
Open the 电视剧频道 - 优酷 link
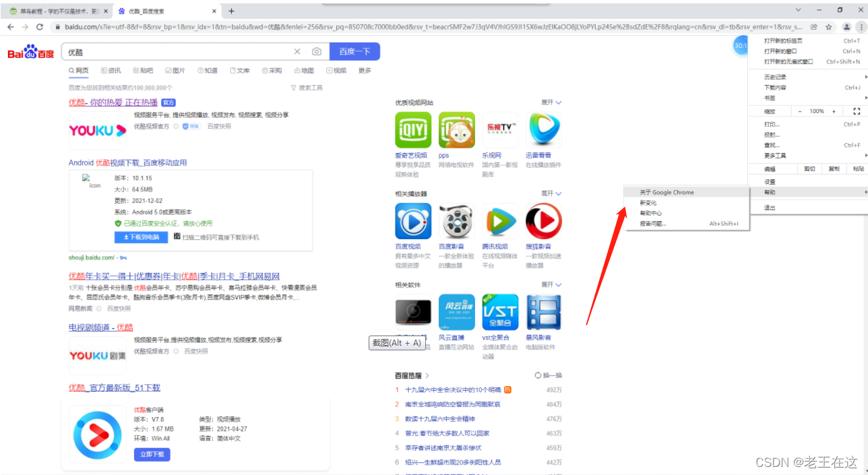click(x=101, y=327)
